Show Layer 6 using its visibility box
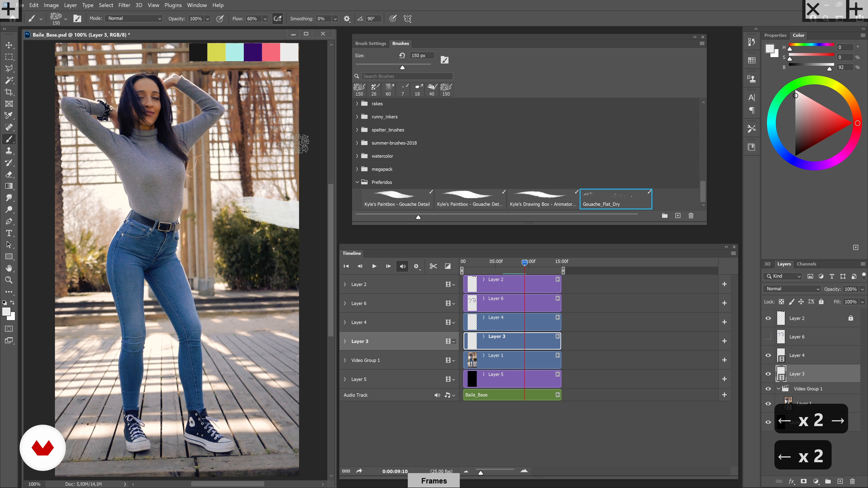The height and width of the screenshot is (488, 868). pos(768,337)
